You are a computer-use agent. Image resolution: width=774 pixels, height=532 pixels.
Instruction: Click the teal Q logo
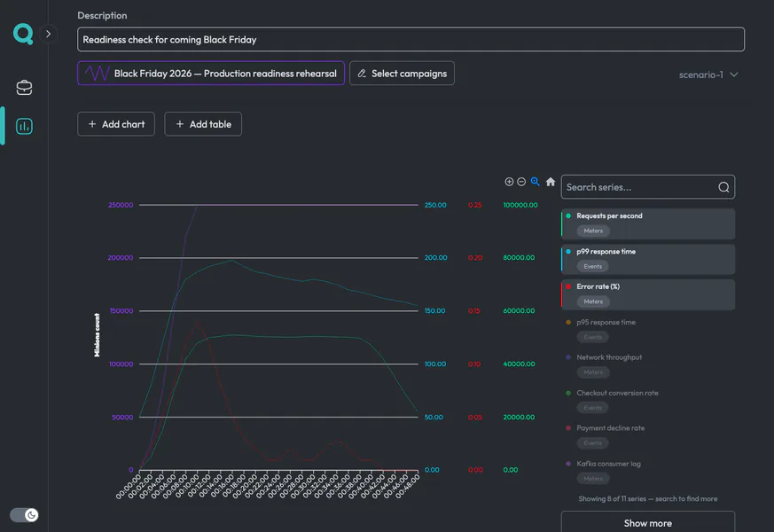[x=23, y=34]
